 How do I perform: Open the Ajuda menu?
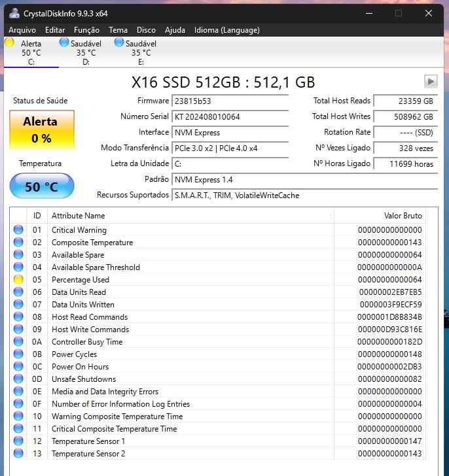click(175, 30)
